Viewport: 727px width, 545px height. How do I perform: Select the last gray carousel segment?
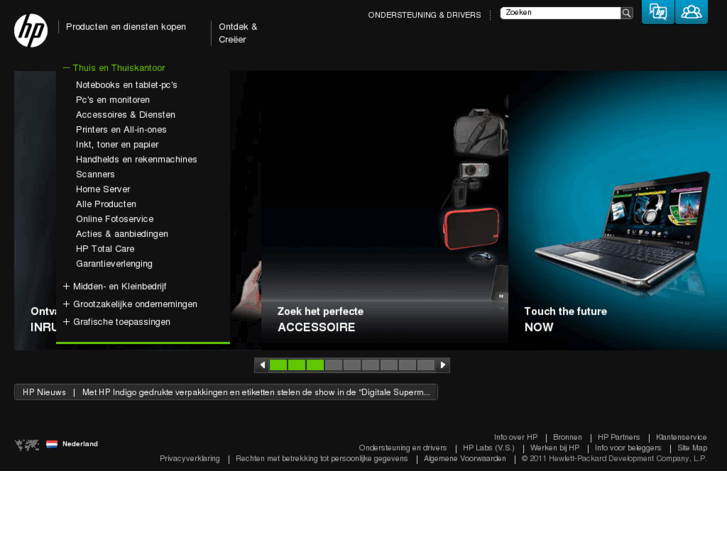(426, 365)
